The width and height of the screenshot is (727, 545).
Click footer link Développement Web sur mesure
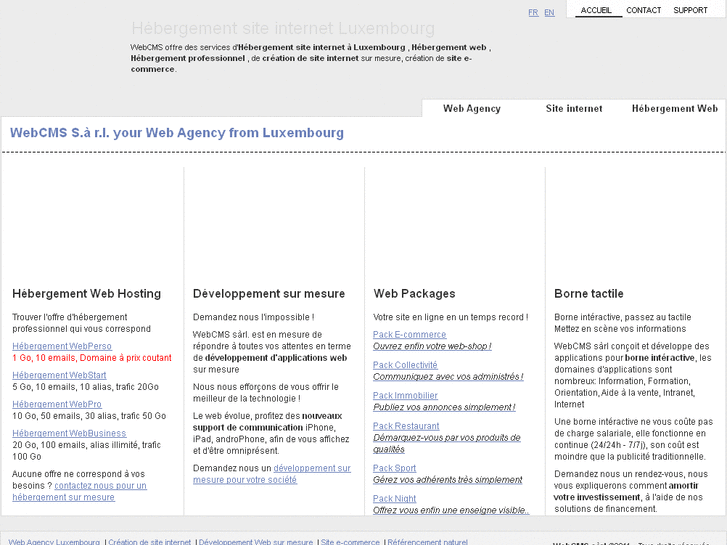pyautogui.click(x=255, y=541)
